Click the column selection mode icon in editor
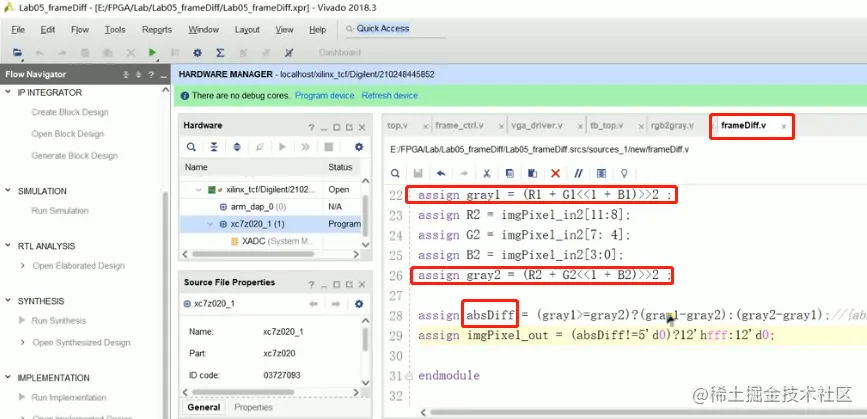Screen dimensions: 867x419 click(602, 174)
